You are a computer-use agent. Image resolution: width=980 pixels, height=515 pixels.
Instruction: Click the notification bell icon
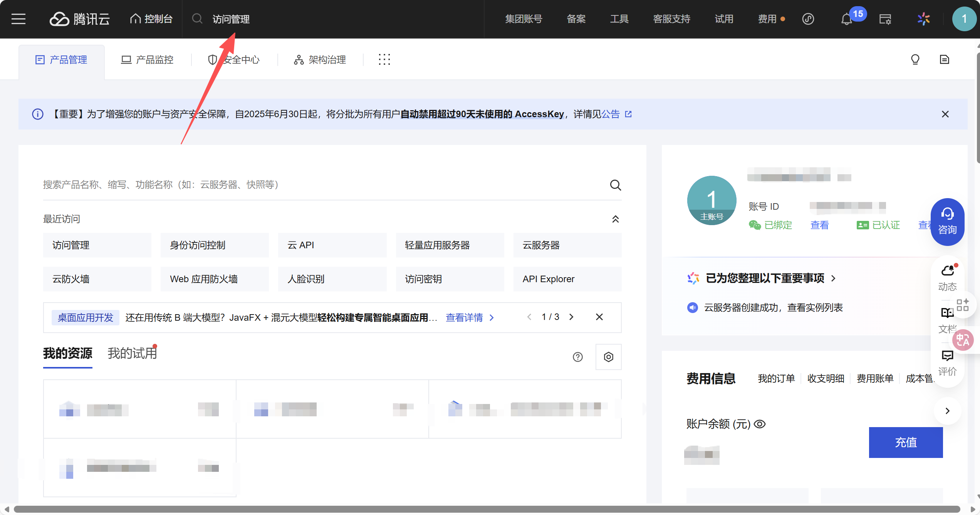(846, 19)
